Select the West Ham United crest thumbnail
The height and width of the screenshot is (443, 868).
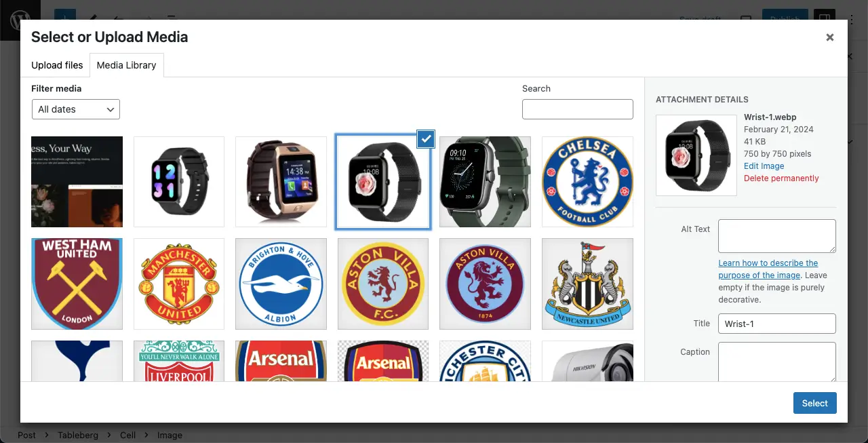[x=77, y=284]
